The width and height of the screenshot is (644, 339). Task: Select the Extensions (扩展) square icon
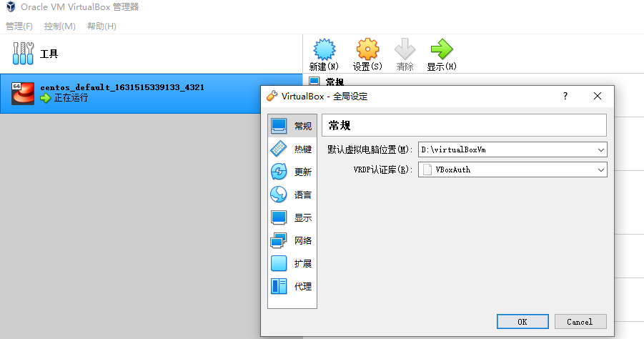(x=279, y=263)
